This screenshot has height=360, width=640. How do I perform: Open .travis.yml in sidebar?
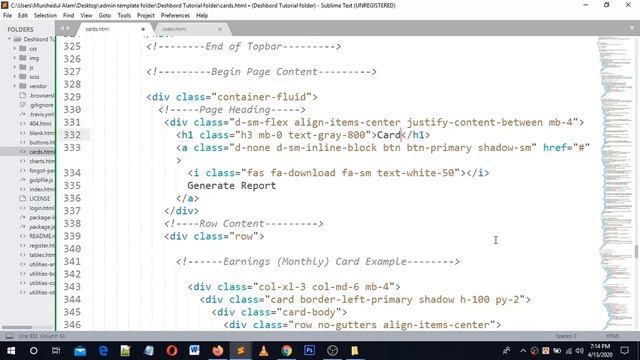[41, 114]
